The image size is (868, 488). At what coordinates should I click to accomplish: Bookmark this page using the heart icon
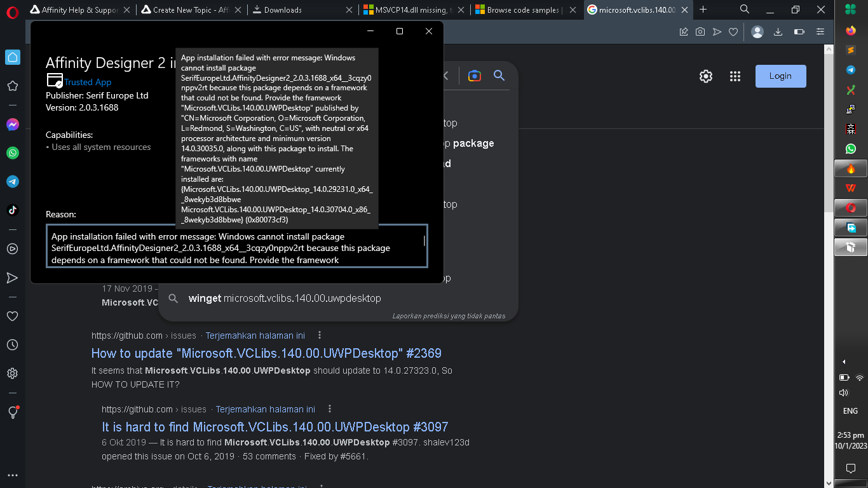(733, 31)
